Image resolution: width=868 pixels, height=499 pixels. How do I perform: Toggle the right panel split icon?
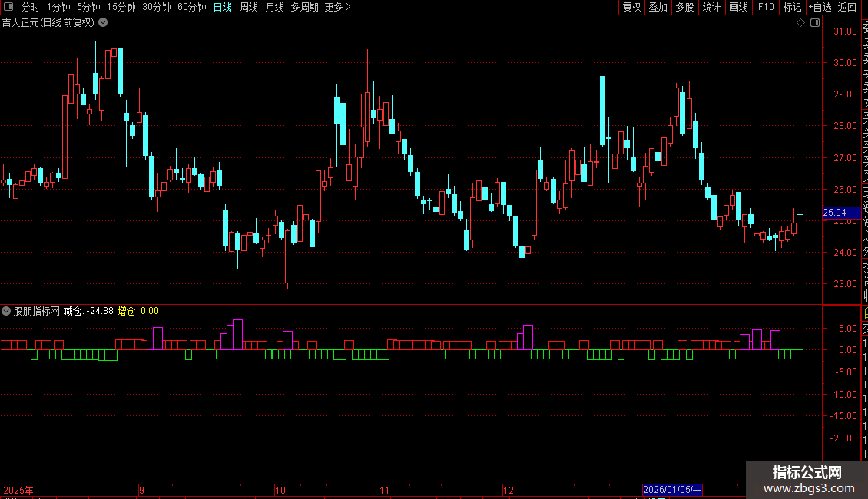[815, 23]
